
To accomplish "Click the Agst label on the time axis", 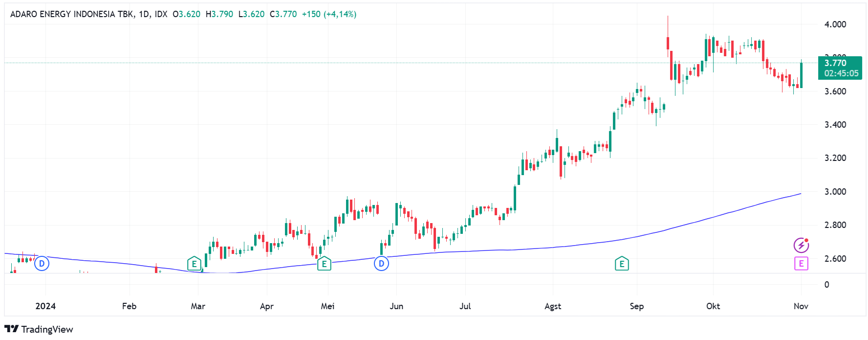I will (x=553, y=306).
